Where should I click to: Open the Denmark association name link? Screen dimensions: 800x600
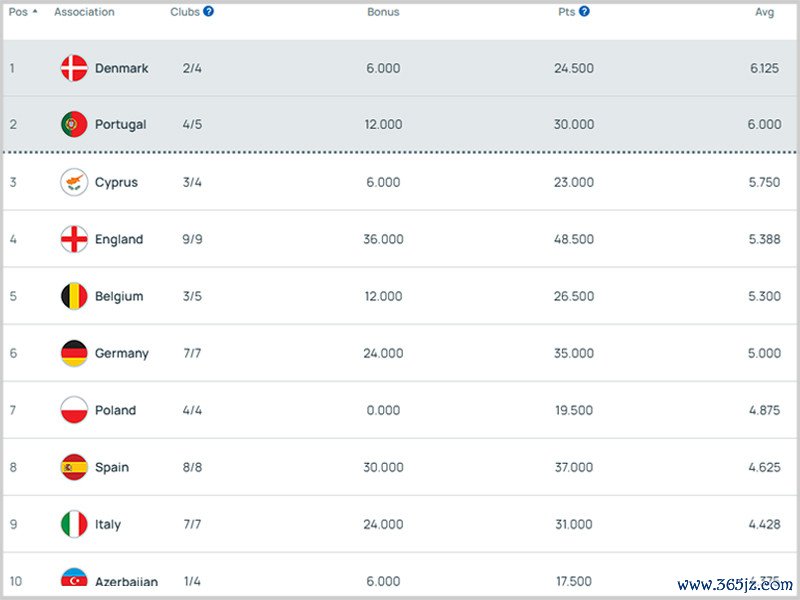(x=122, y=68)
